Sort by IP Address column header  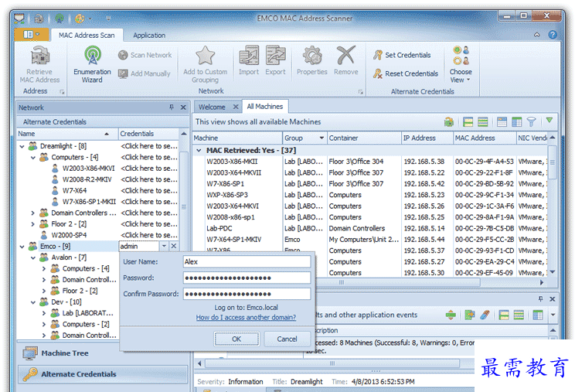tap(427, 138)
